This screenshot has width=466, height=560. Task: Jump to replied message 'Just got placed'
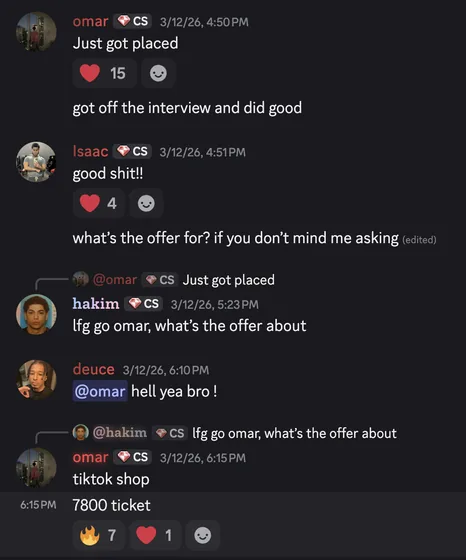[229, 280]
